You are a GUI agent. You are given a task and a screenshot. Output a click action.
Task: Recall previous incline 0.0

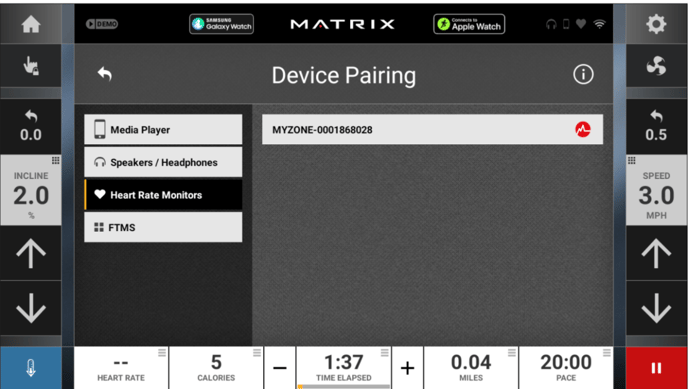pos(31,126)
